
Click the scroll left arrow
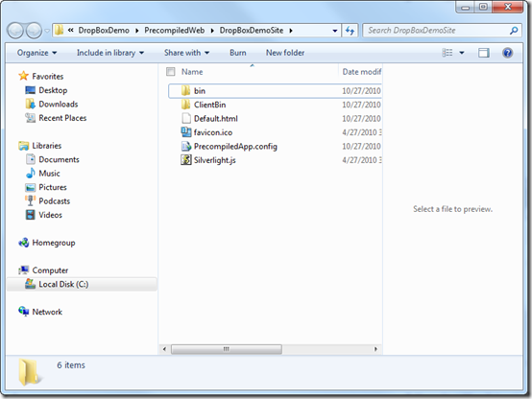point(164,349)
